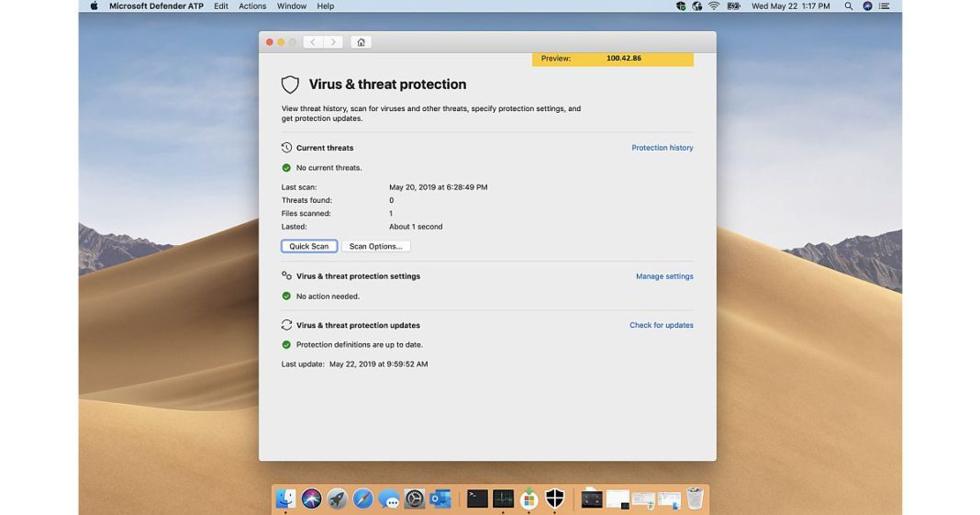Open the Edit menu
The image size is (980, 515).
(221, 6)
